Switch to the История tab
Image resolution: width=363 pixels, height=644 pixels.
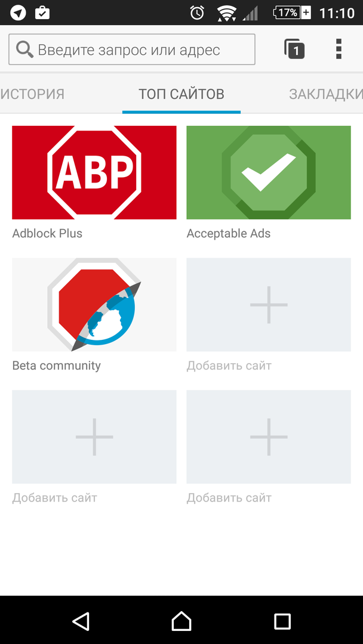[x=32, y=94]
